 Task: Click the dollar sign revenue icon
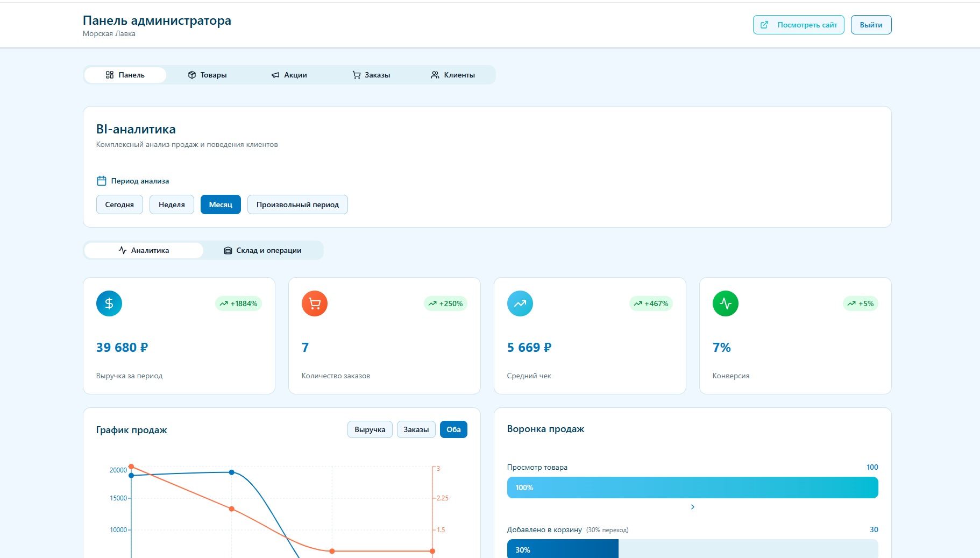pyautogui.click(x=109, y=303)
